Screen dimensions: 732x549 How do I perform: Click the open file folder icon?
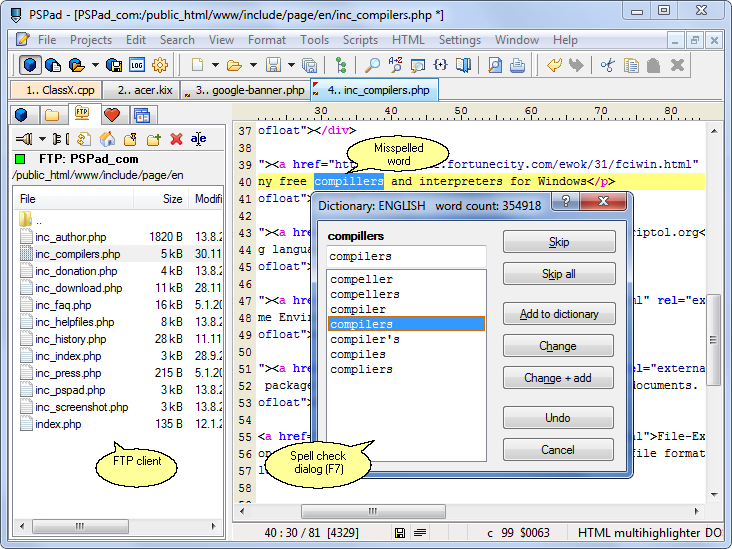pos(234,65)
